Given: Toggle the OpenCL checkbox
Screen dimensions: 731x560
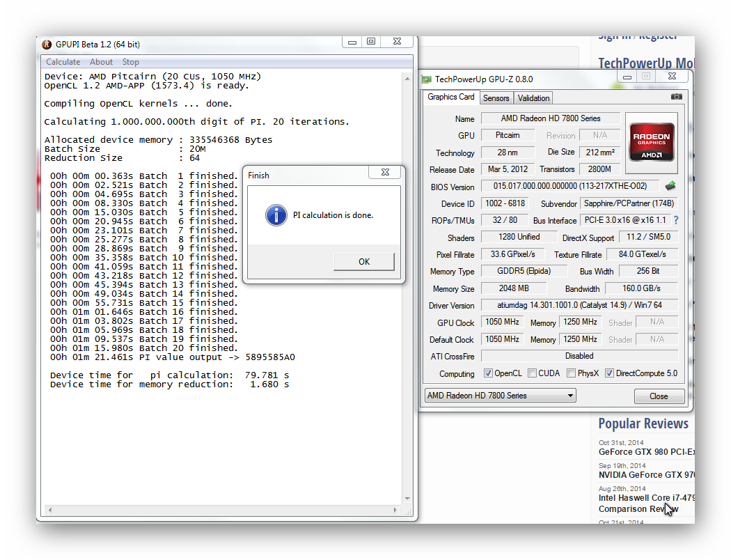Looking at the screenshot, I should click(x=488, y=373).
